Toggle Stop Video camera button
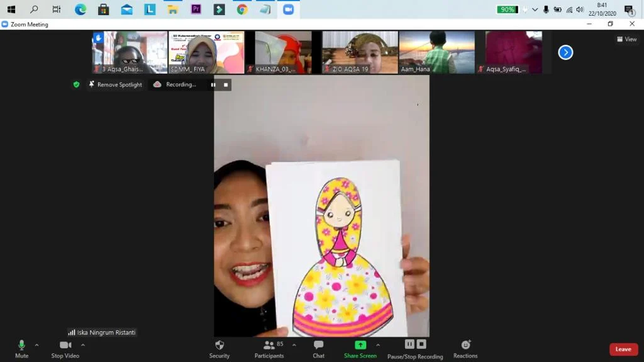This screenshot has width=644, height=362. (65, 345)
